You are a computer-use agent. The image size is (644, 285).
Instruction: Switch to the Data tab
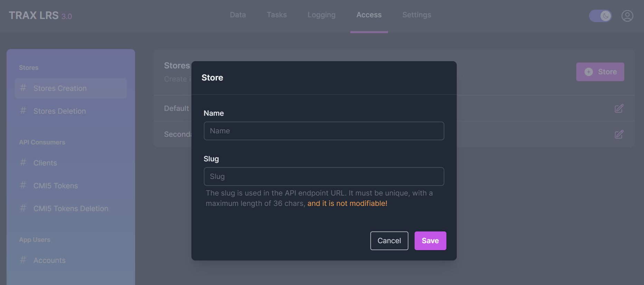coord(238,15)
